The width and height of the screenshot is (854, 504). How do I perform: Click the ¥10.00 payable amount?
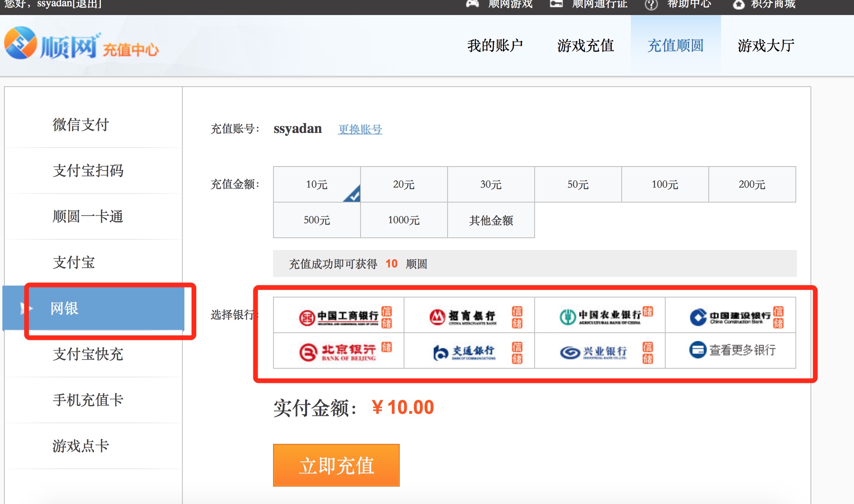pos(403,407)
